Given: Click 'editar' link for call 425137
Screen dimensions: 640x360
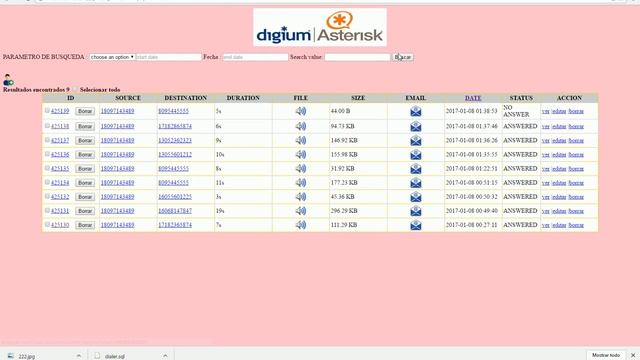Looking at the screenshot, I should click(559, 140).
